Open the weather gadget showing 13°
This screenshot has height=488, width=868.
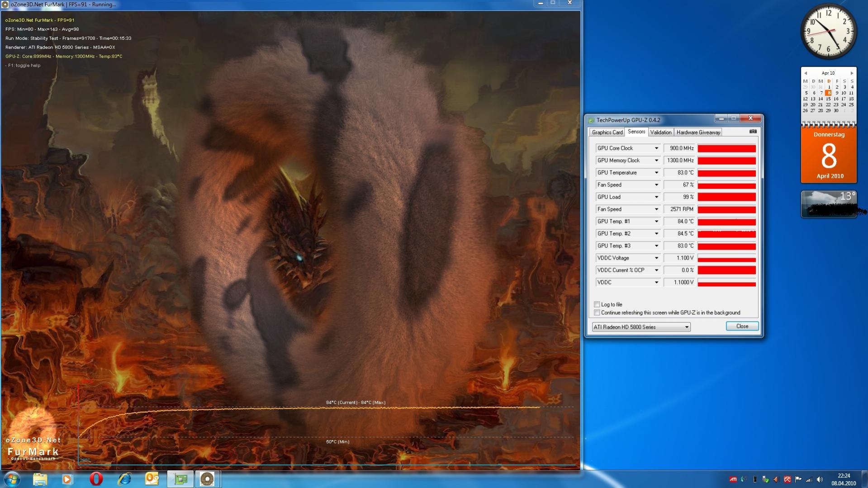(x=829, y=204)
